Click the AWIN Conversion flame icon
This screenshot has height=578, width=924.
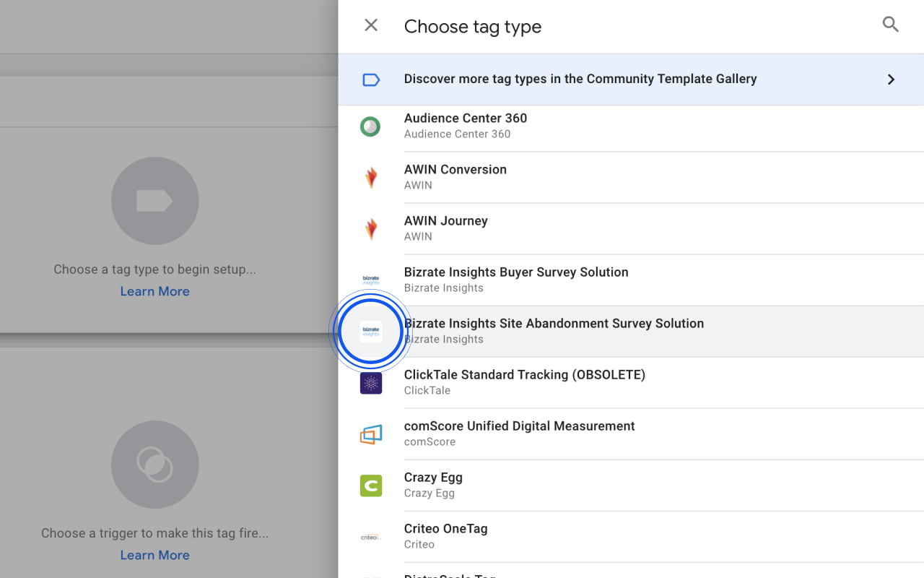[x=370, y=178]
